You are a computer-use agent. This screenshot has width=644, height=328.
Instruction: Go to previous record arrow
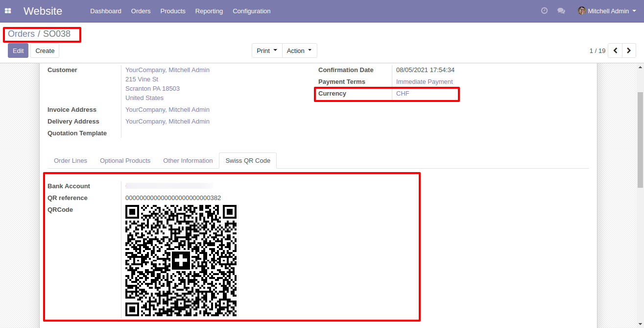(x=615, y=50)
